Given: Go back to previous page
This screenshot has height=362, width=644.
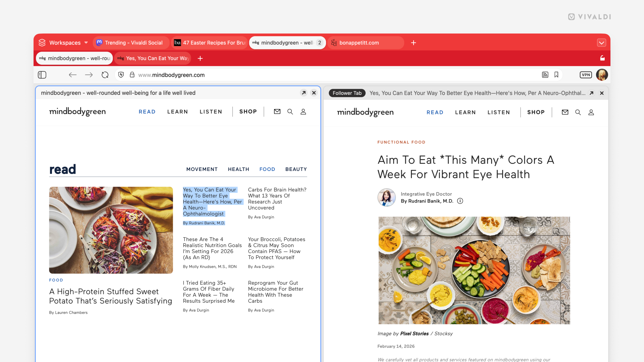Looking at the screenshot, I should click(73, 75).
